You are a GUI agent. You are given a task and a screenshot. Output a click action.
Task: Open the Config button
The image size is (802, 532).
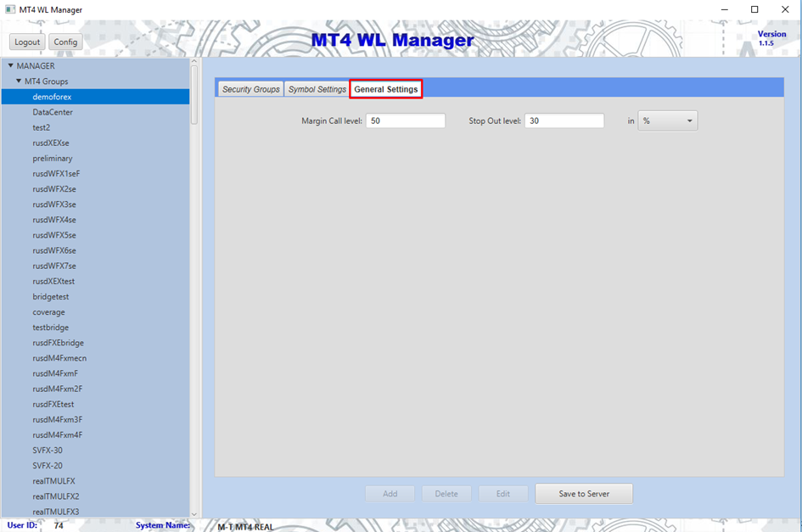(65, 42)
